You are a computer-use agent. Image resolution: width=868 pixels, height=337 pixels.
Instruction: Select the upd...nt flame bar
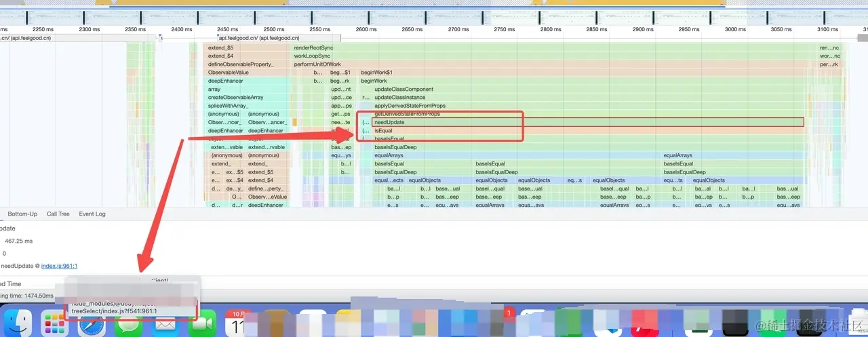coord(341,90)
